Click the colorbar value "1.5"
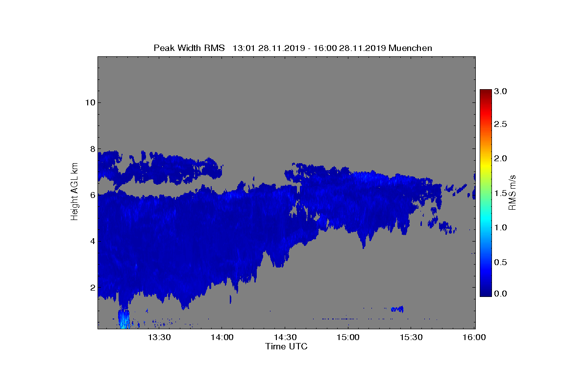This screenshot has width=588, height=392. (x=501, y=193)
